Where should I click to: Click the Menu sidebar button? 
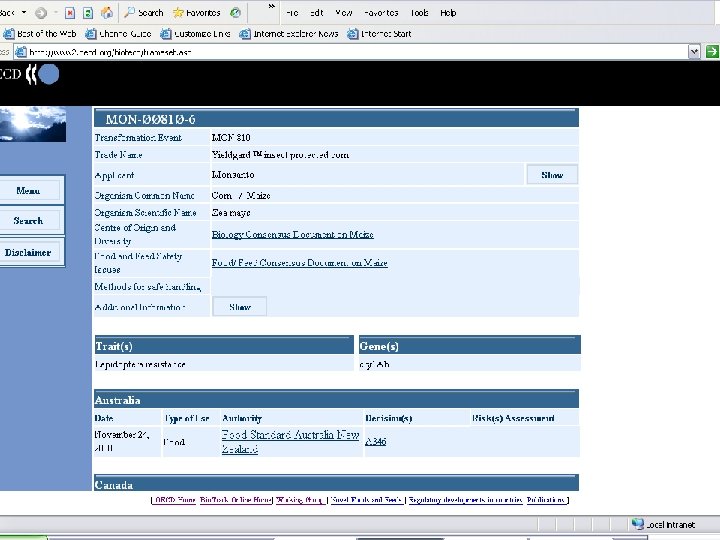28,190
